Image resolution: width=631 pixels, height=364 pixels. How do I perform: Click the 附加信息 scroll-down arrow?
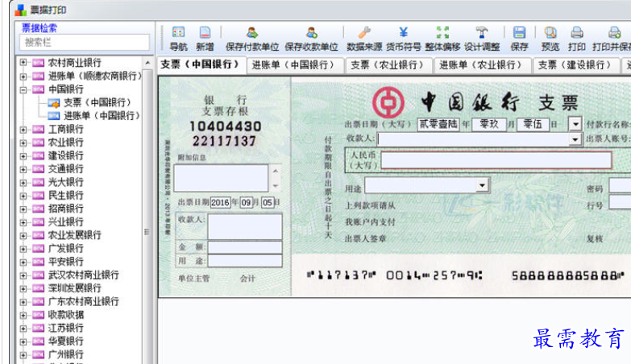click(276, 185)
